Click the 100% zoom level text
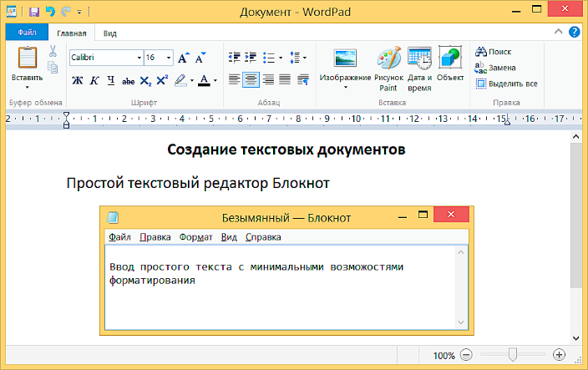 coord(444,355)
